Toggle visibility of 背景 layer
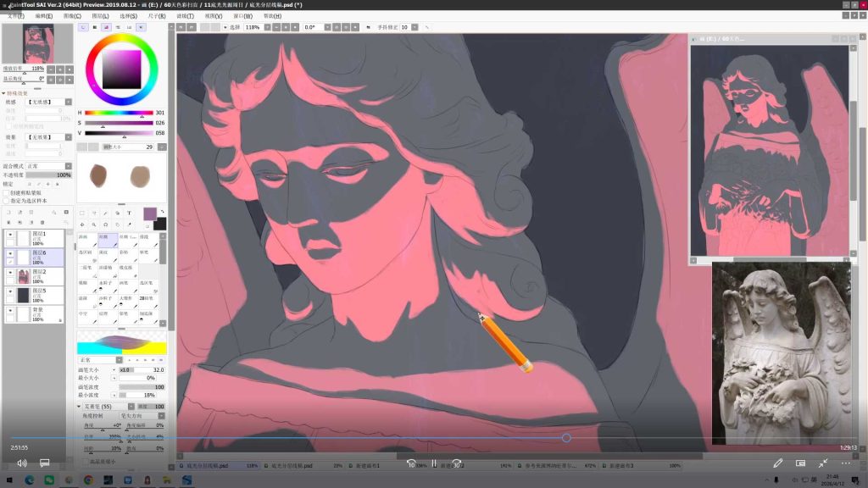This screenshot has height=488, width=868. click(x=10, y=310)
